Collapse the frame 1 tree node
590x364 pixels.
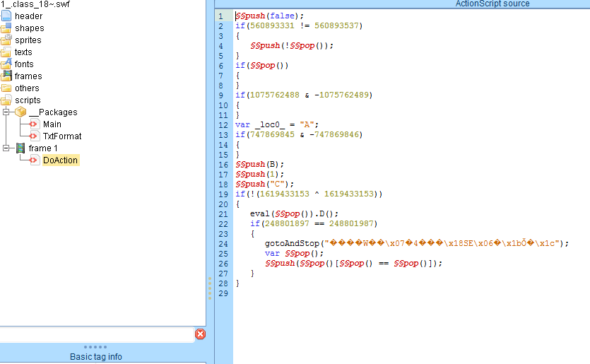tap(6, 148)
